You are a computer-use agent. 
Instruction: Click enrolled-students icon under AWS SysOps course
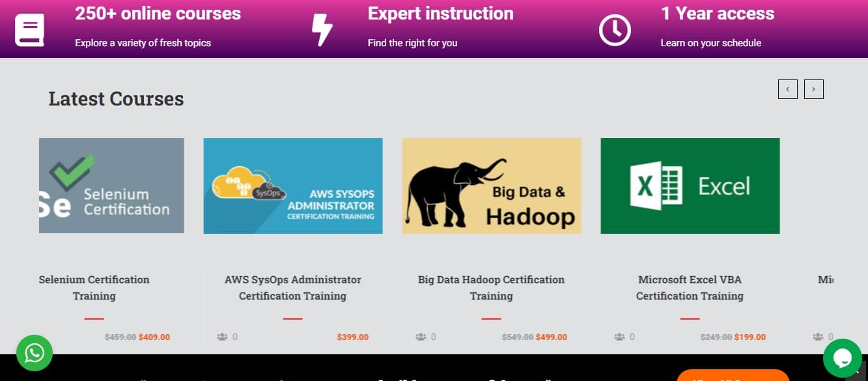click(222, 337)
